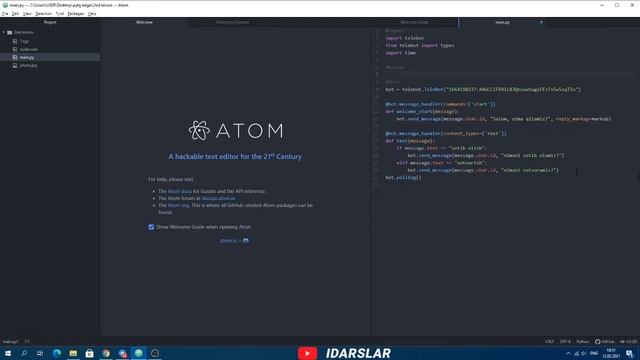Open the Packages menu
Viewport: 640px width, 360px height.
(x=76, y=13)
